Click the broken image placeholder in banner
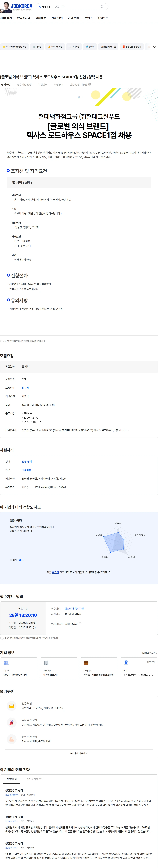 point(79,97)
